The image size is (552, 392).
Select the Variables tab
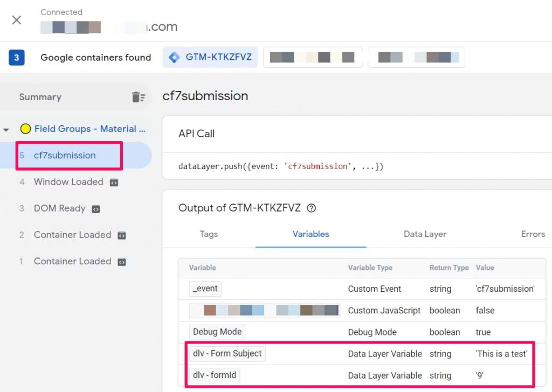310,234
